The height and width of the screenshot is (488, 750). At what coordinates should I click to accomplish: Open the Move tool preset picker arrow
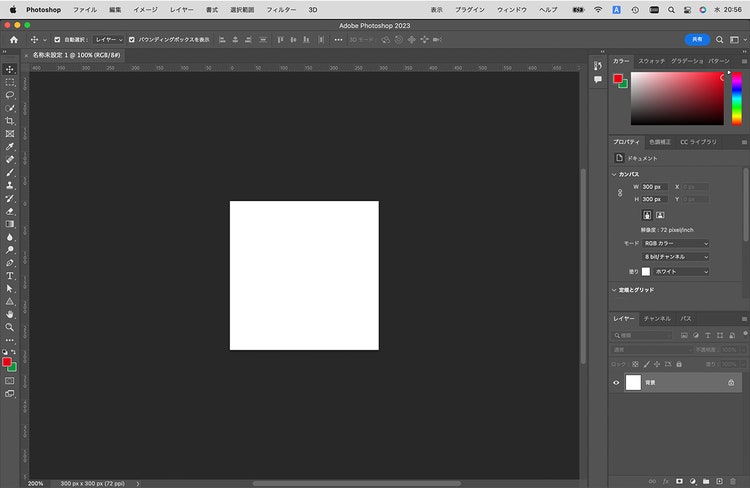point(44,40)
